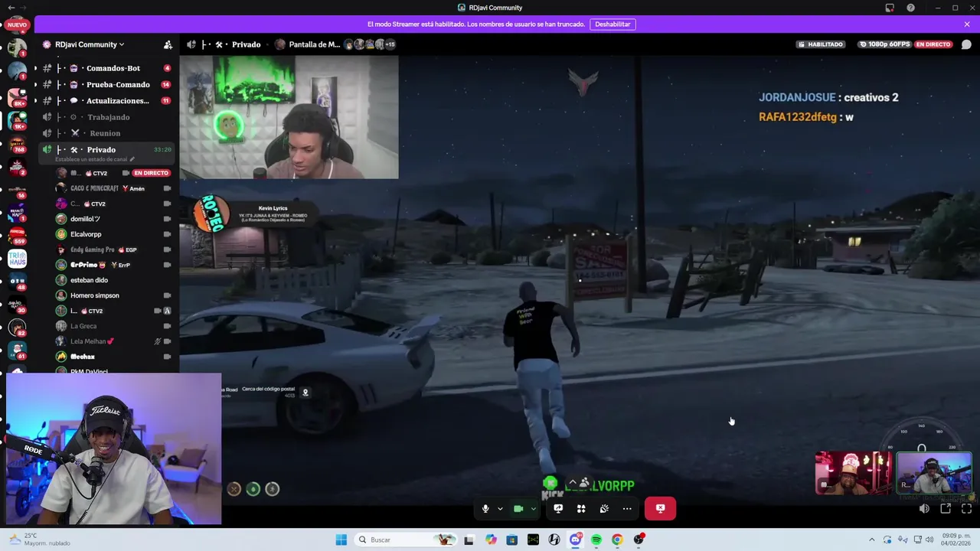
Task: Toggle microphone mute in call controls
Action: (485, 509)
